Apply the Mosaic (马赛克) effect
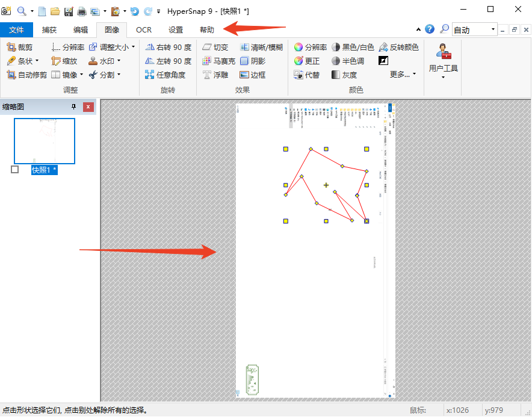The width and height of the screenshot is (532, 417). [x=218, y=61]
